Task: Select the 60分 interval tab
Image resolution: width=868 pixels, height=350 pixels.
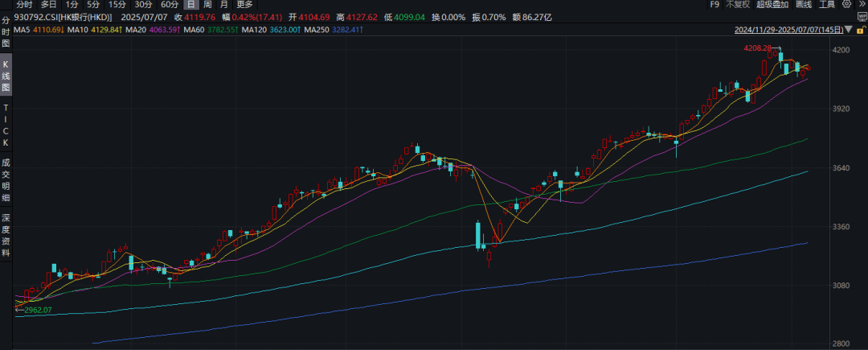Action: click(170, 5)
